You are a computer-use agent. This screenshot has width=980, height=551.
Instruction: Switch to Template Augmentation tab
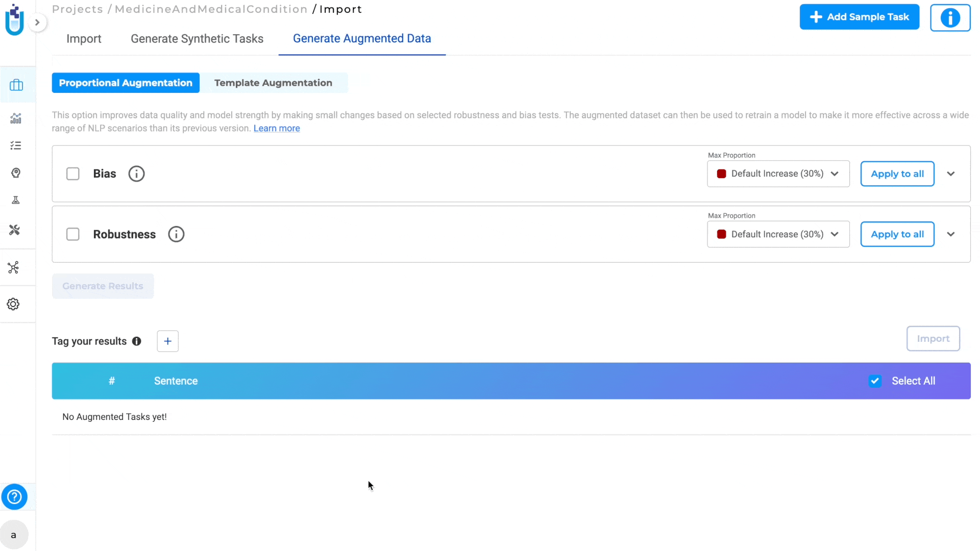273,83
